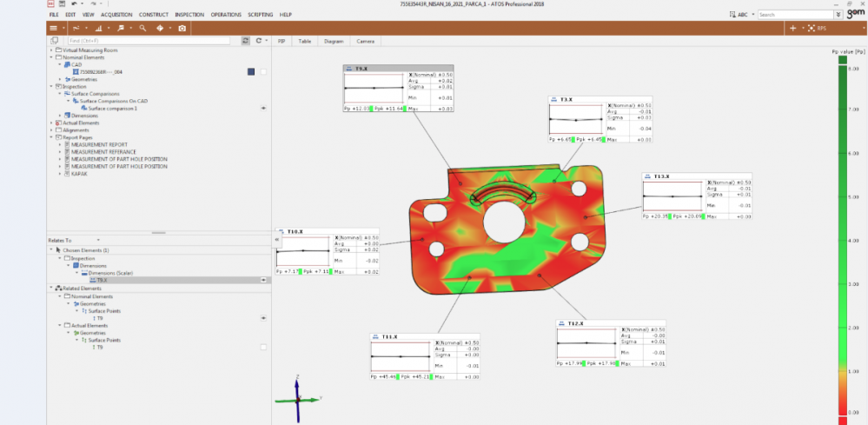Click the magnifier search tool in toolbar
The height and width of the screenshot is (425, 868).
tap(142, 28)
